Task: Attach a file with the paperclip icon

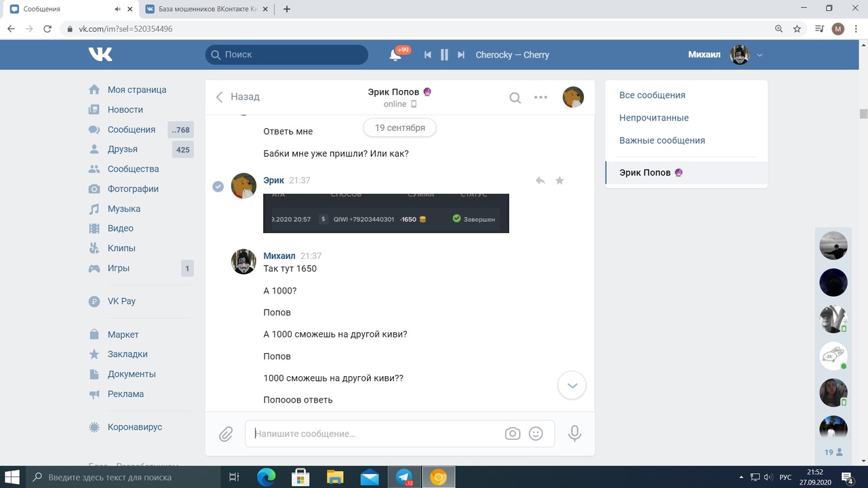Action: [226, 434]
